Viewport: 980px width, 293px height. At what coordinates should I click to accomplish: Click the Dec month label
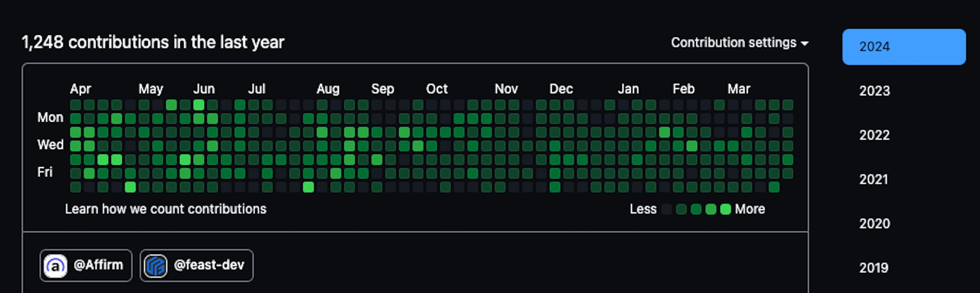[x=561, y=89]
